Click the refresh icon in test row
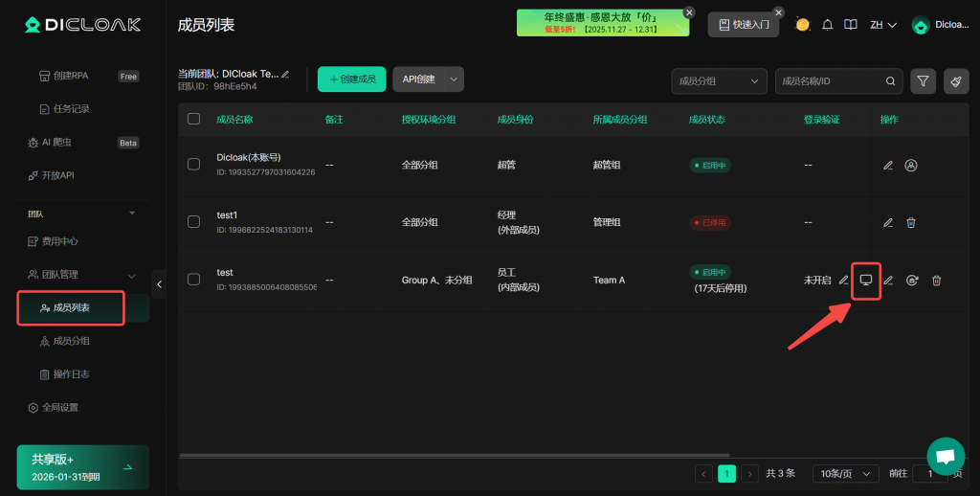Viewport: 980px width, 496px height. [912, 280]
